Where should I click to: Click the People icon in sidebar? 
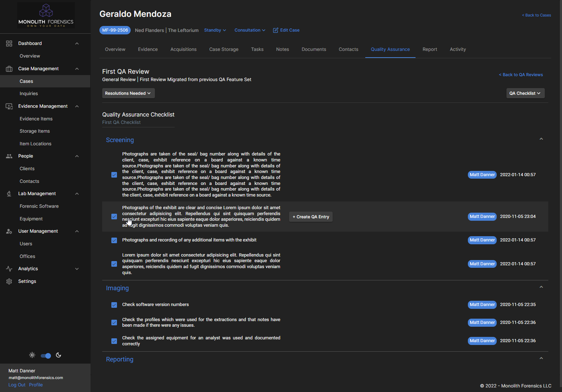click(x=9, y=156)
